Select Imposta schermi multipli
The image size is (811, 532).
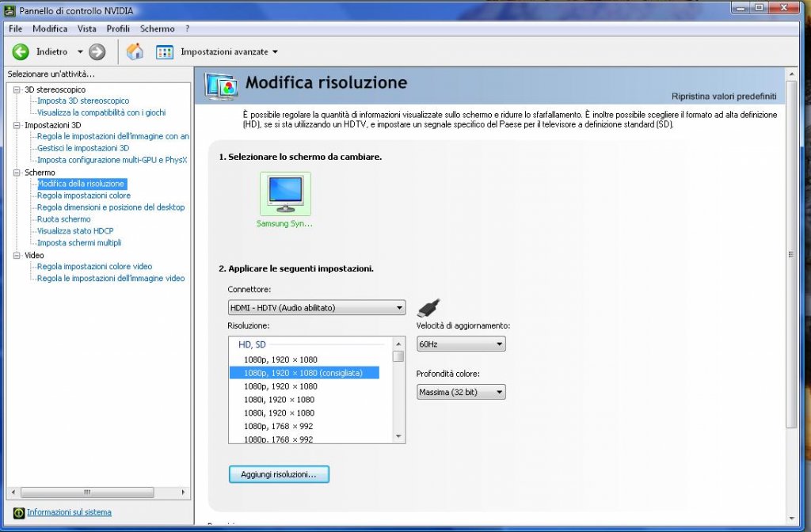coord(79,243)
